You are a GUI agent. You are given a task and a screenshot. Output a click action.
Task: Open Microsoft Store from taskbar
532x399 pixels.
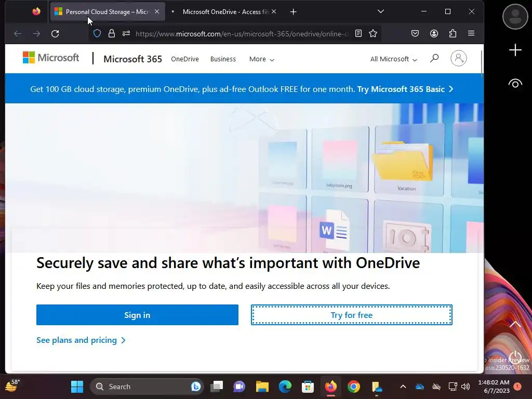click(x=308, y=387)
